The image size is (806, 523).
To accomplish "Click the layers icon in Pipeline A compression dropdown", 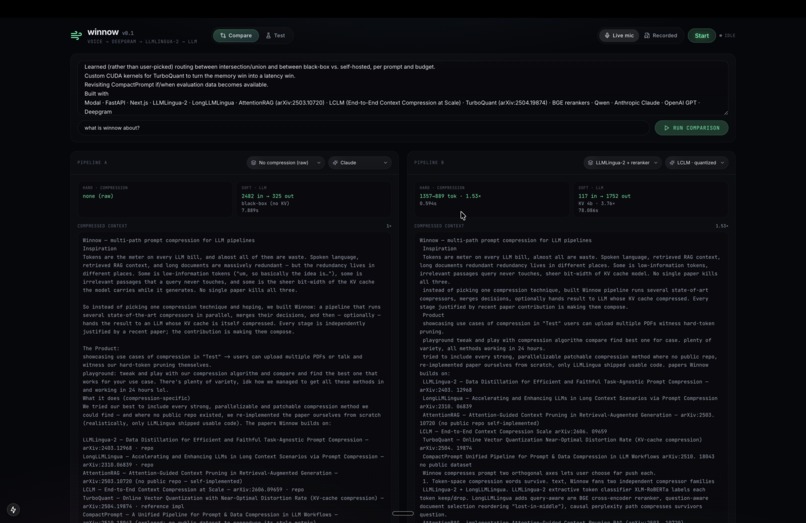I will click(x=253, y=163).
